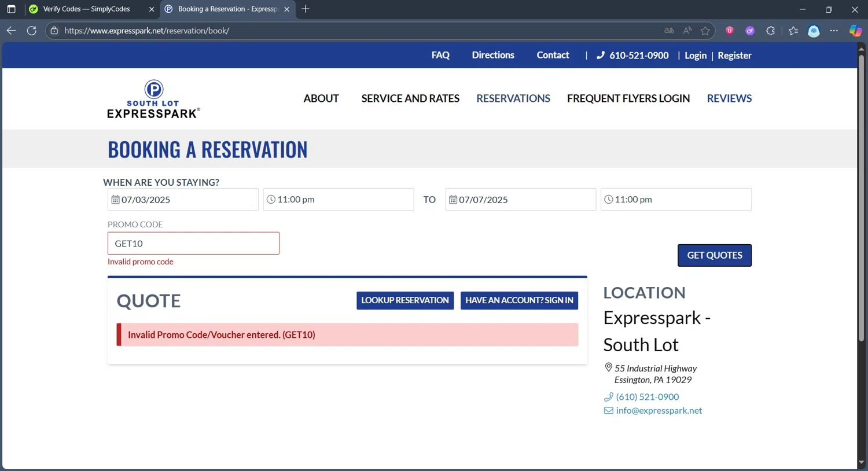Select the Booking a Reservation tab
The width and height of the screenshot is (868, 471).
tap(228, 9)
